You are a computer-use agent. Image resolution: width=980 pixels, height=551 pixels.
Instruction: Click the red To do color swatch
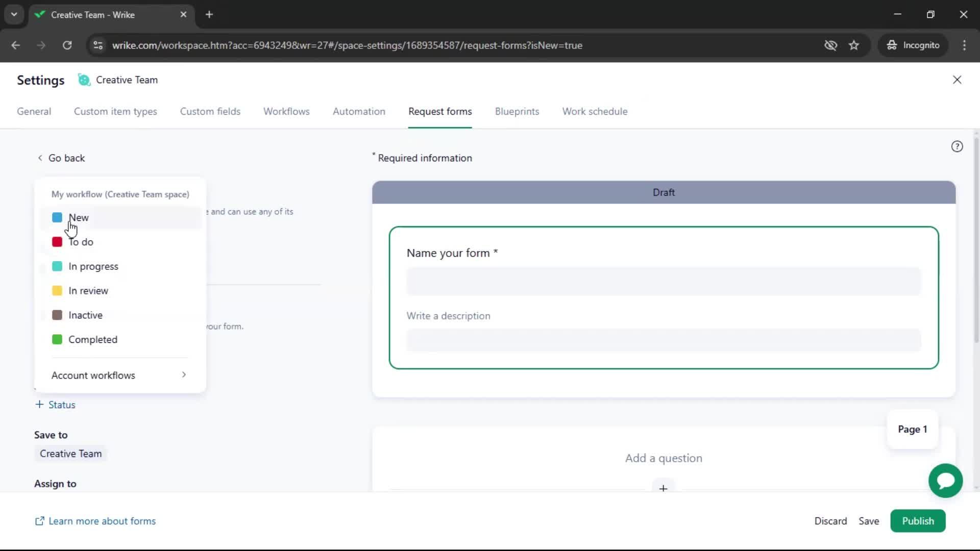point(57,242)
